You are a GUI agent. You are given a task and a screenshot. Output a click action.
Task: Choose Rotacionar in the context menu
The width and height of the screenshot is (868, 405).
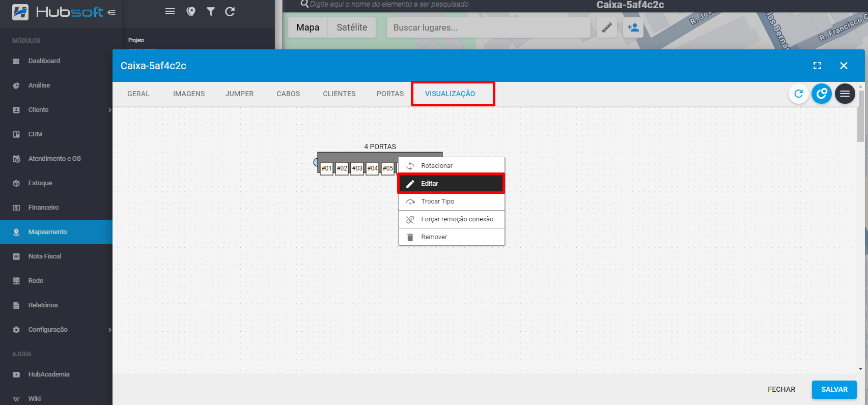pos(452,166)
